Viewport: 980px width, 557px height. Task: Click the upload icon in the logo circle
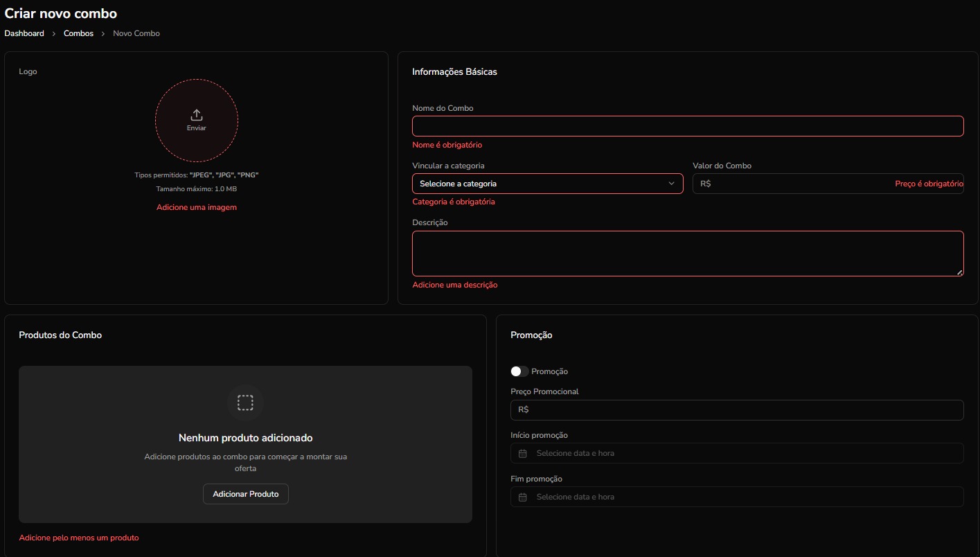tap(196, 115)
